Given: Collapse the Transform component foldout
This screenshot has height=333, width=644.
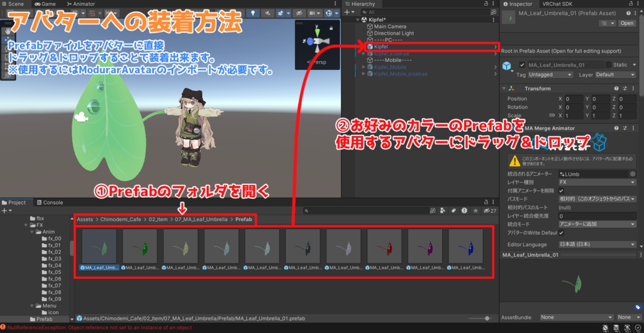Looking at the screenshot, I should pos(504,88).
